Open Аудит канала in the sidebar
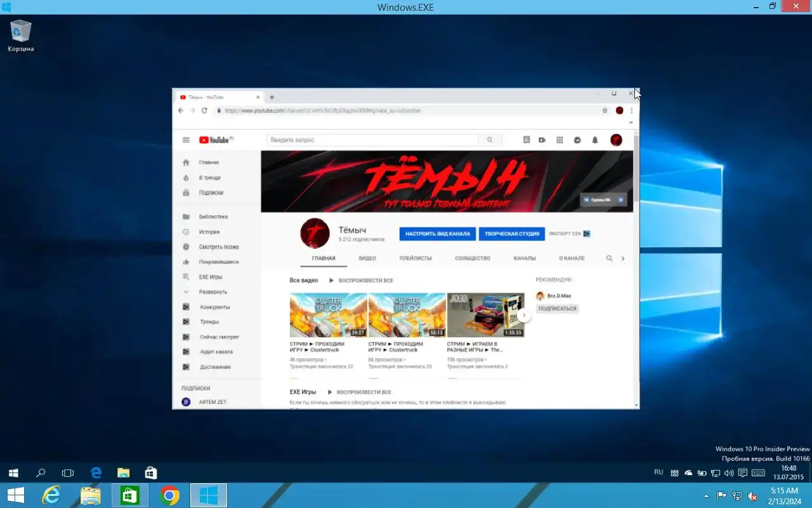 pyautogui.click(x=216, y=352)
